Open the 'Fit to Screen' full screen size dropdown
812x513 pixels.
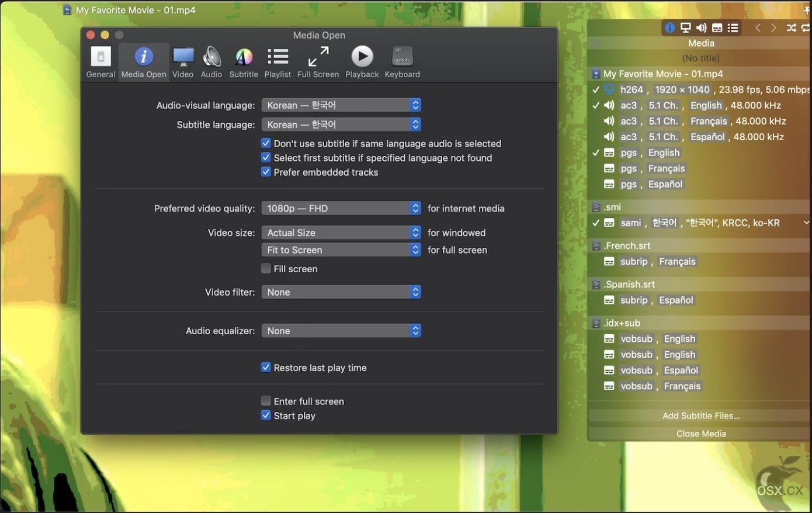(x=341, y=250)
